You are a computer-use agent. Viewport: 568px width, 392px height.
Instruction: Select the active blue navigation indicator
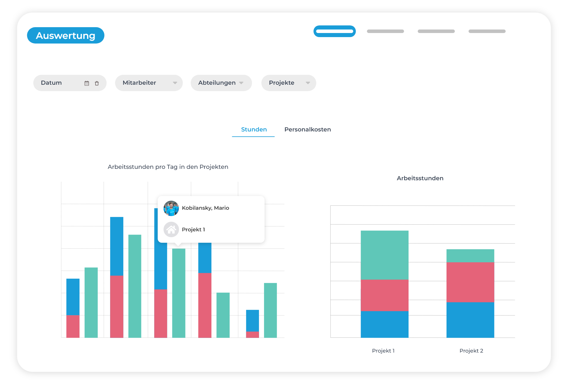coord(334,31)
